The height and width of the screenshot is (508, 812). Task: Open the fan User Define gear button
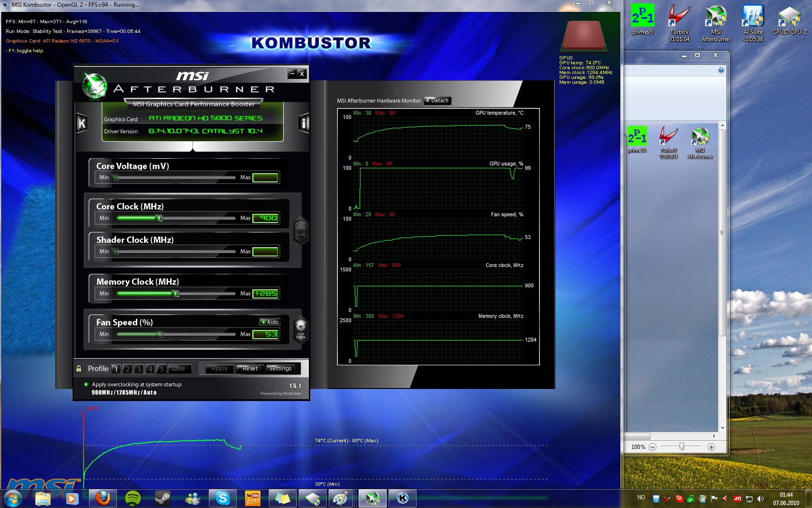[x=301, y=329]
